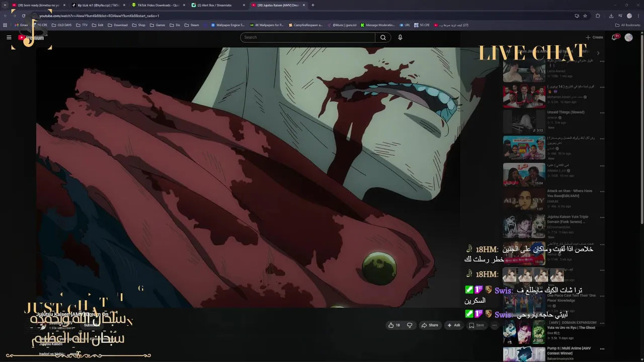The width and height of the screenshot is (644, 362).
Task: Open the 1:09:28 duration video thumbnail
Action: [x=524, y=96]
